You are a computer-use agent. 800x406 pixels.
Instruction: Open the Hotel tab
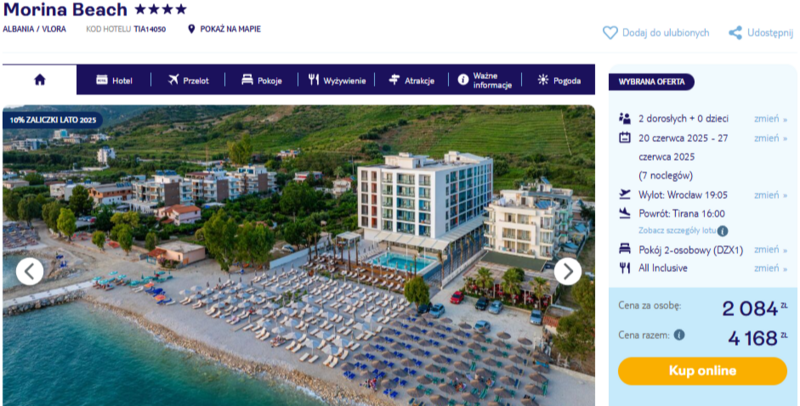[114, 80]
